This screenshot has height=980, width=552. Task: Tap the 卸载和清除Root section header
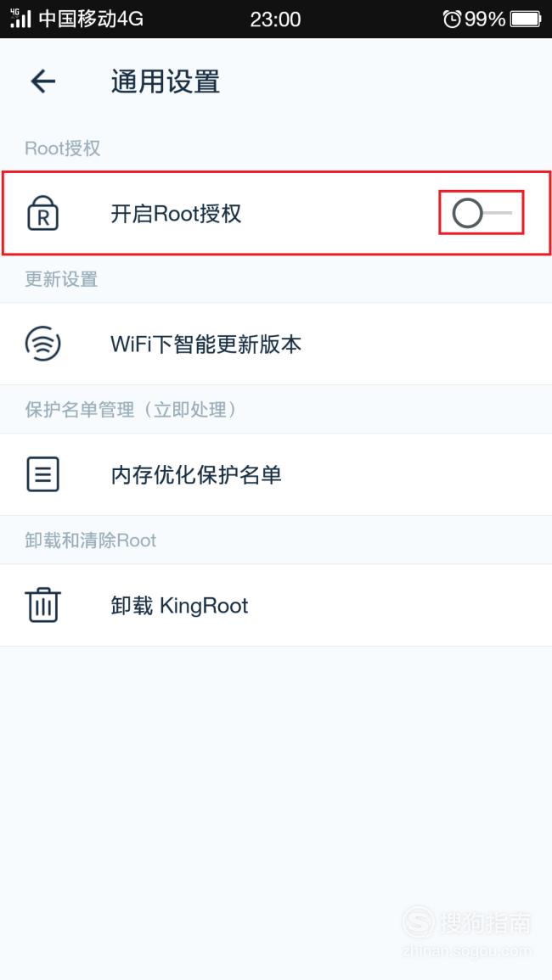(x=91, y=540)
